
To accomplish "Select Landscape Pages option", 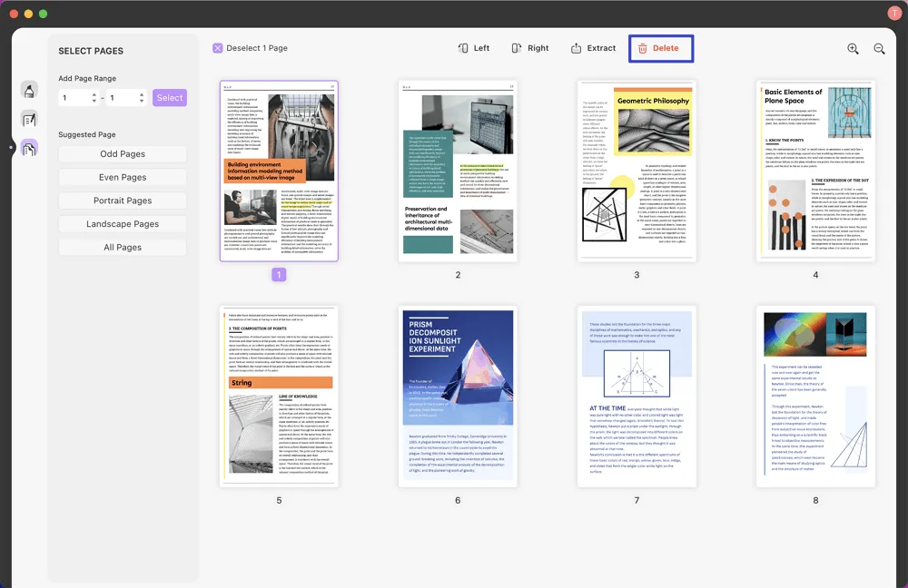I will pos(123,224).
